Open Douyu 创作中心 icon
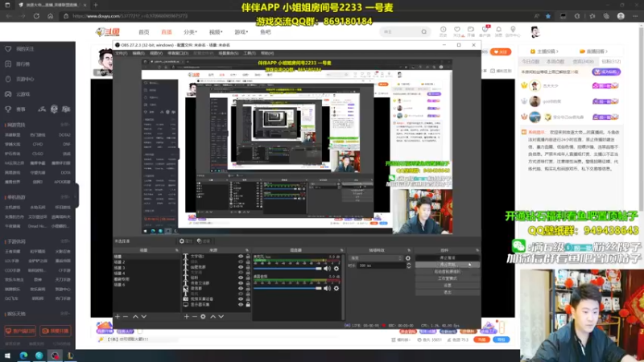Image resolution: width=644 pixels, height=362 pixels. (513, 31)
